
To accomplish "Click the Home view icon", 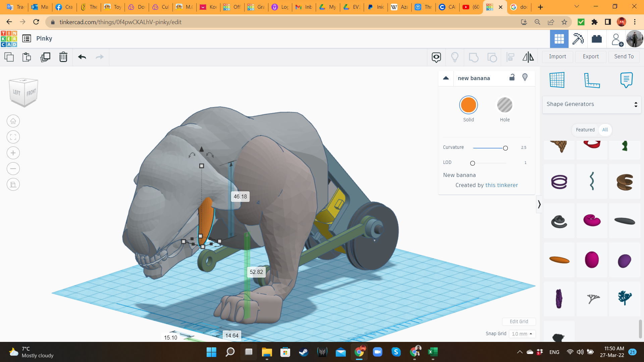I will click(x=13, y=121).
